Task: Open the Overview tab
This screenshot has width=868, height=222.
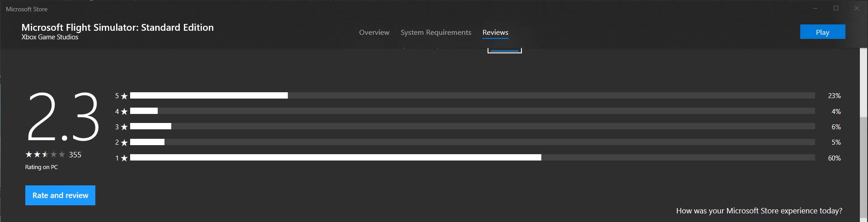Action: pyautogui.click(x=374, y=33)
